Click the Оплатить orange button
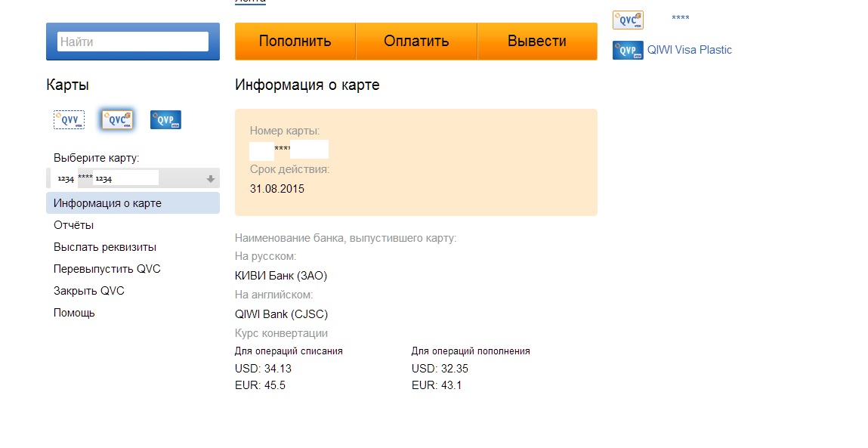 (416, 41)
